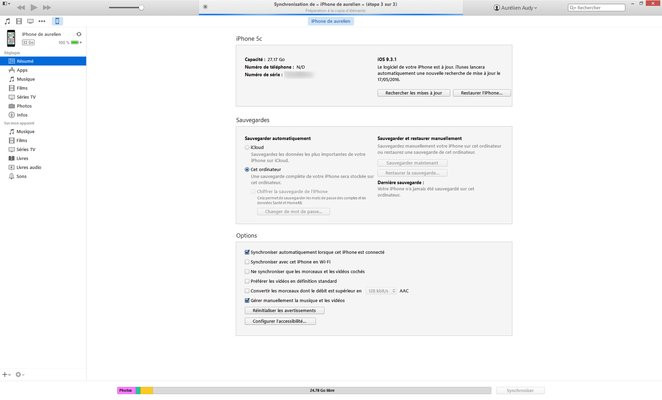Click Restaurer l'iPhone button

click(x=481, y=93)
